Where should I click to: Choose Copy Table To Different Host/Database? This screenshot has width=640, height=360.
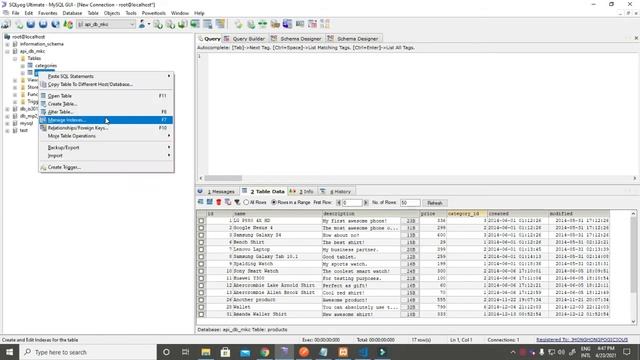pyautogui.click(x=106, y=84)
